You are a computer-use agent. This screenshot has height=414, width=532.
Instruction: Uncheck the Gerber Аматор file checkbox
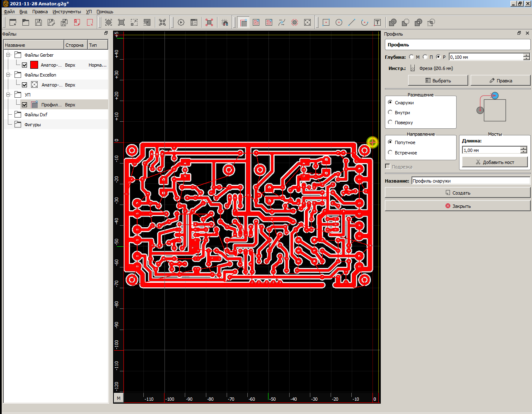[24, 65]
